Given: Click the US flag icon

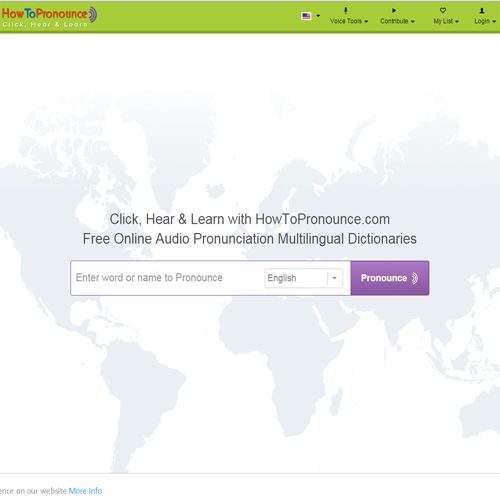Looking at the screenshot, I should click(x=306, y=16).
